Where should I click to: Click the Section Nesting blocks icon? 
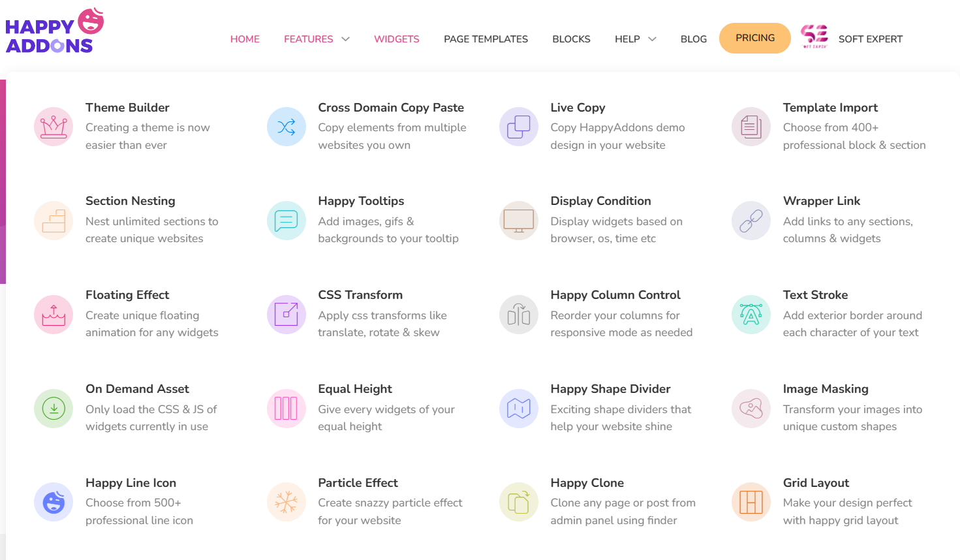(x=54, y=221)
